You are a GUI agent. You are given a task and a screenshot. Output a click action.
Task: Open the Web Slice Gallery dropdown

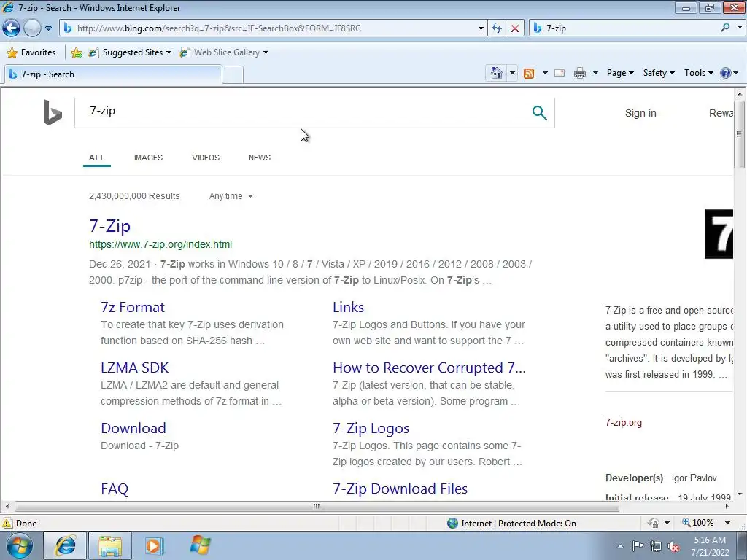coord(224,52)
